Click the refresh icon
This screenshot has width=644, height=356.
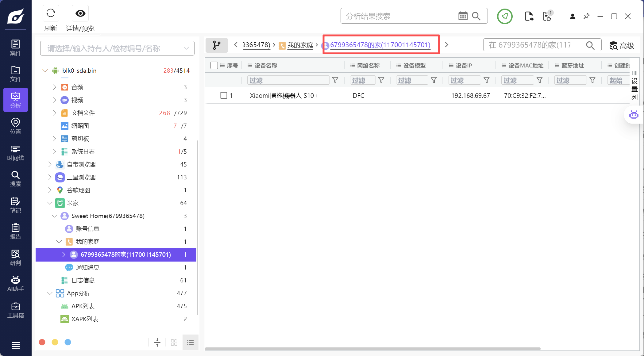[x=51, y=13]
